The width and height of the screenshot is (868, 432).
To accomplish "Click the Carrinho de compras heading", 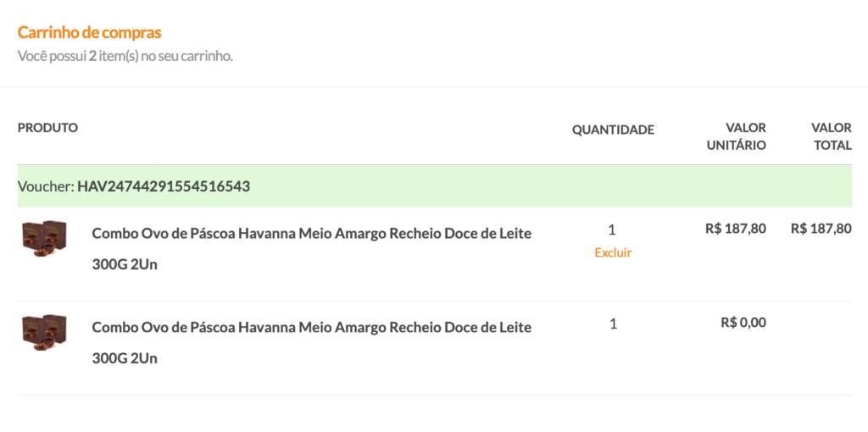I will (x=89, y=33).
